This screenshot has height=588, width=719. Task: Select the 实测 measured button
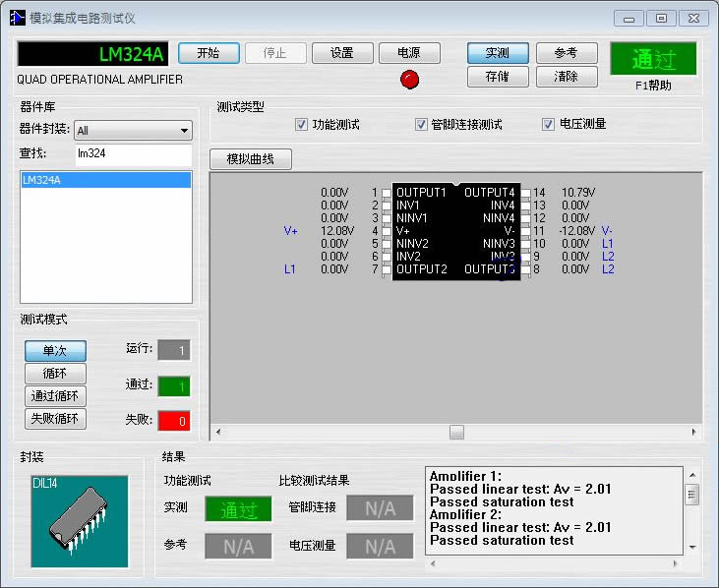pyautogui.click(x=498, y=53)
